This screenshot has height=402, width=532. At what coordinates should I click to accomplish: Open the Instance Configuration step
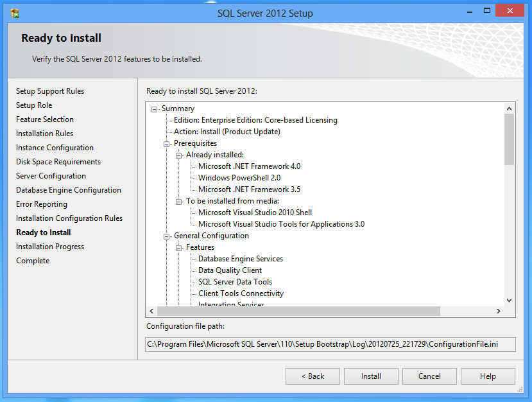pos(55,148)
